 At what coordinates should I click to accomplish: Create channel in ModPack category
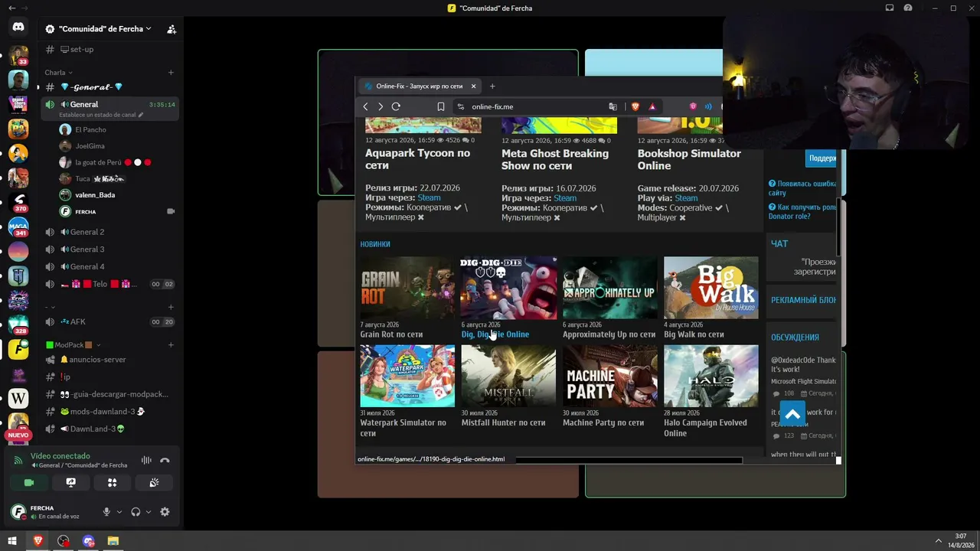coord(171,345)
